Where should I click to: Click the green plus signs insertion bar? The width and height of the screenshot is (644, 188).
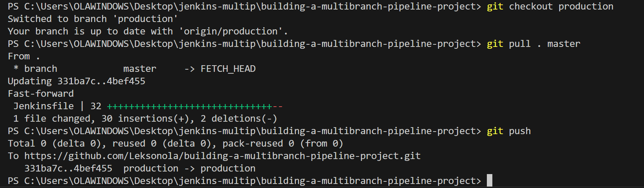(189, 107)
